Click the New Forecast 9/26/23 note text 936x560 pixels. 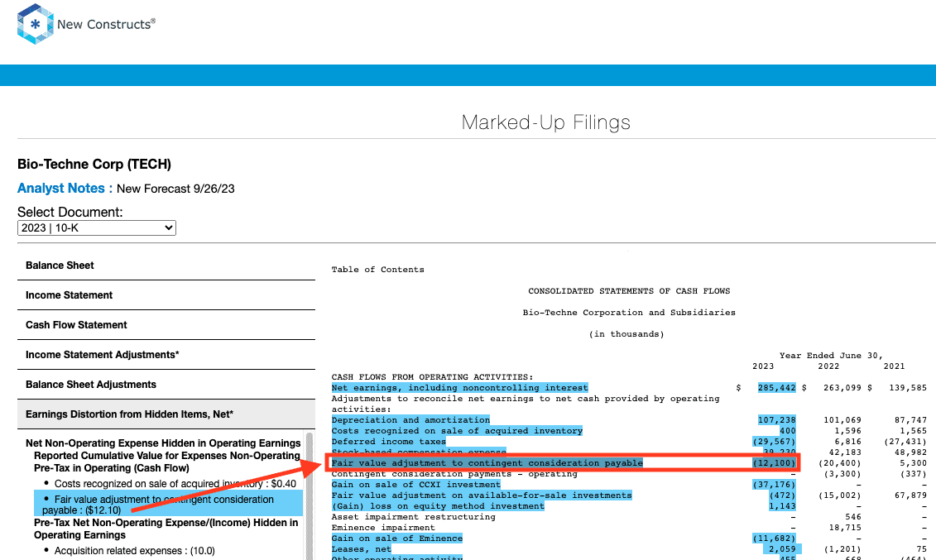click(x=175, y=189)
